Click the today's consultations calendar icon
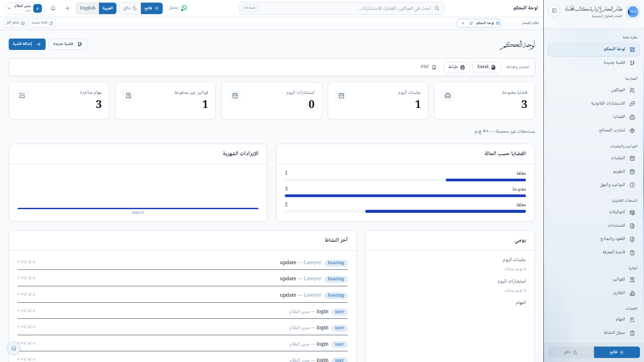The image size is (644, 362). click(x=235, y=96)
